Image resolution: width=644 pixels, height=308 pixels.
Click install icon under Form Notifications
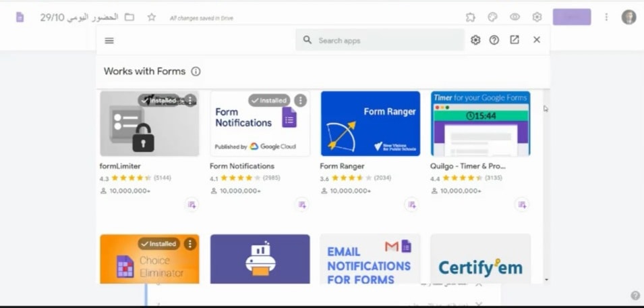coord(302,205)
